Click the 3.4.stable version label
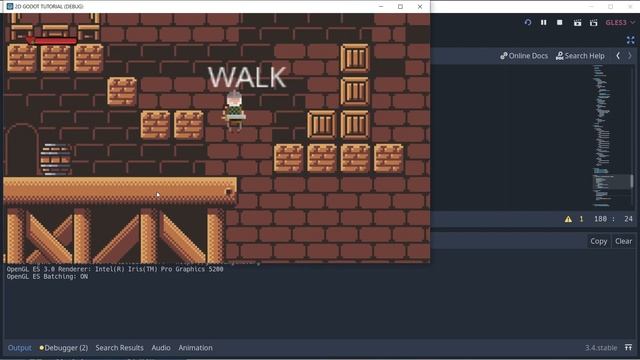The width and height of the screenshot is (640, 360). click(601, 348)
